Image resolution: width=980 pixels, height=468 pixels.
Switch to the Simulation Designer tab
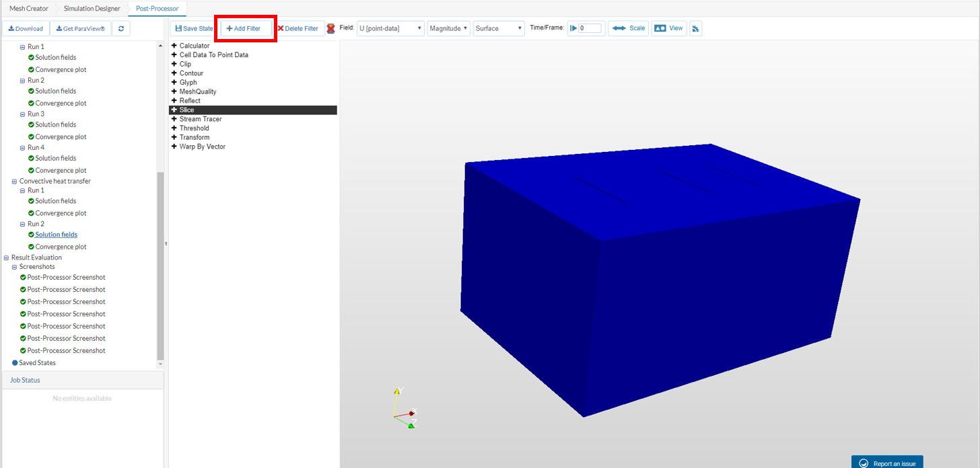[92, 8]
